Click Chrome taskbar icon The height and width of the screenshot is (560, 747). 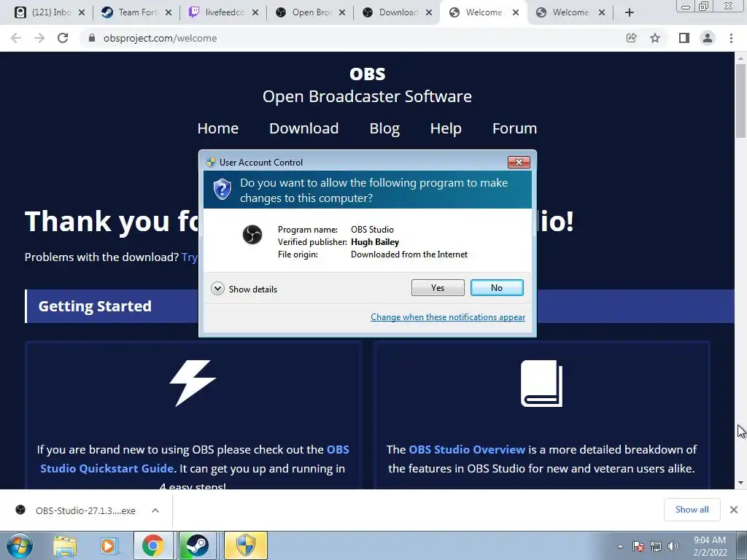pos(152,545)
